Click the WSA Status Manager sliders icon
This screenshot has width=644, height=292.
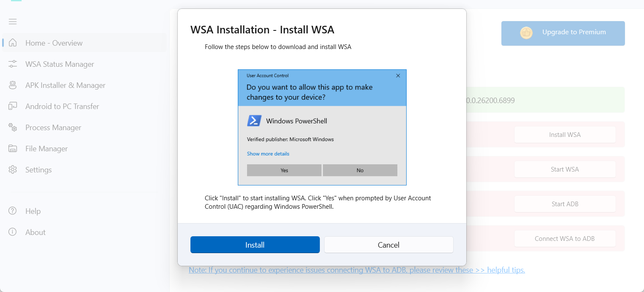click(x=13, y=64)
